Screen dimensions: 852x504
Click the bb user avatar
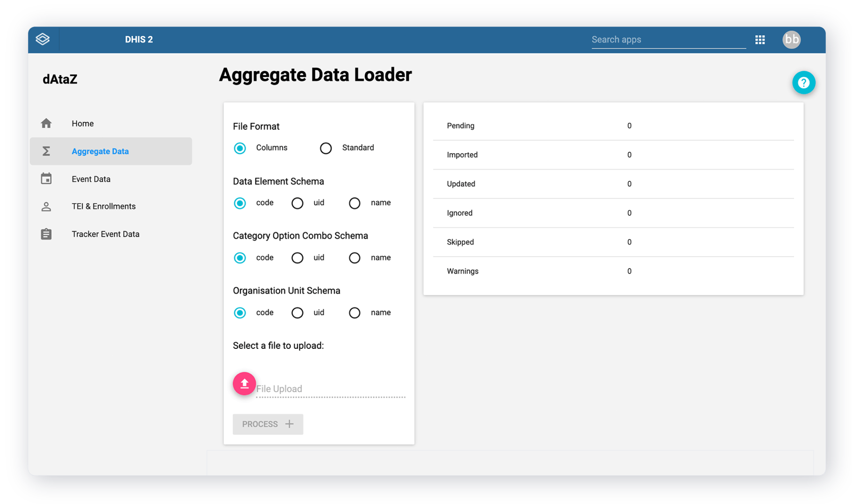[791, 39]
